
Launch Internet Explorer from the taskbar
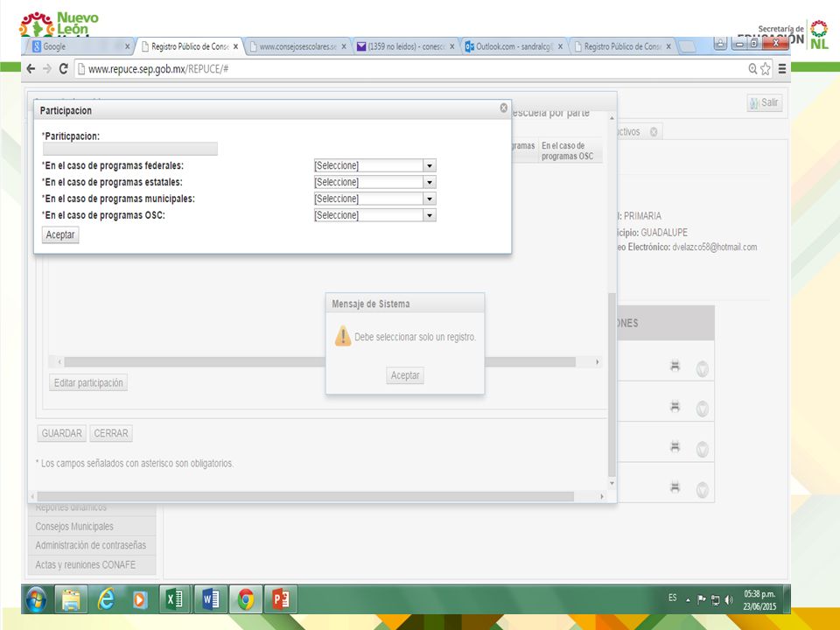pos(106,599)
